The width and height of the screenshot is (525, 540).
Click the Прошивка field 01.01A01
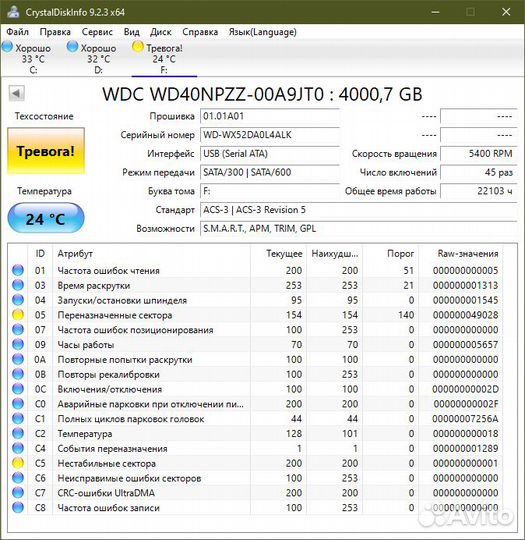[270, 116]
